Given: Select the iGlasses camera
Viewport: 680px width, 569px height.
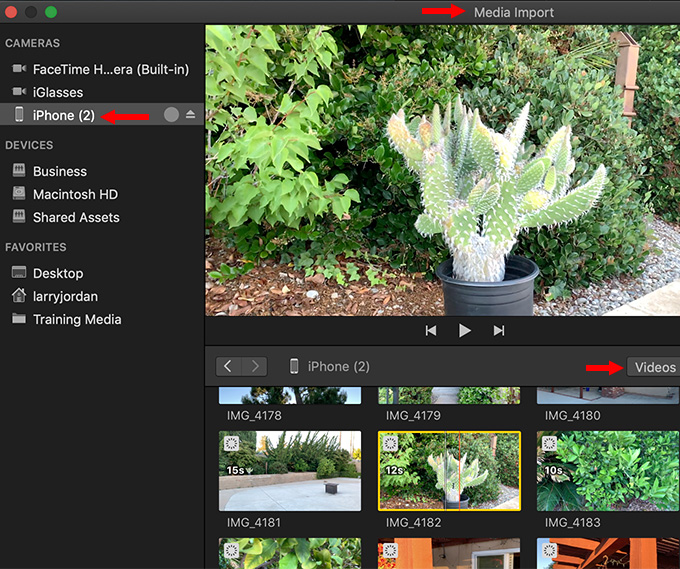Looking at the screenshot, I should tap(102, 92).
